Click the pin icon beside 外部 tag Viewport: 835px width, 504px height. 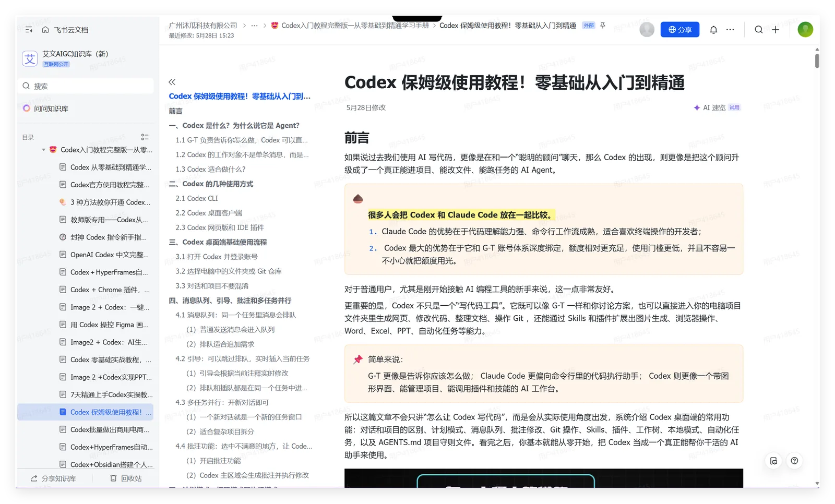tap(603, 25)
